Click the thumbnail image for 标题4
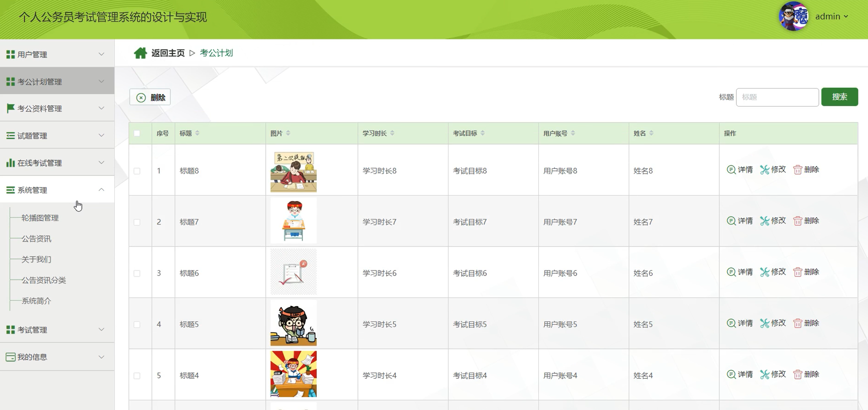This screenshot has width=868, height=410. tap(293, 374)
